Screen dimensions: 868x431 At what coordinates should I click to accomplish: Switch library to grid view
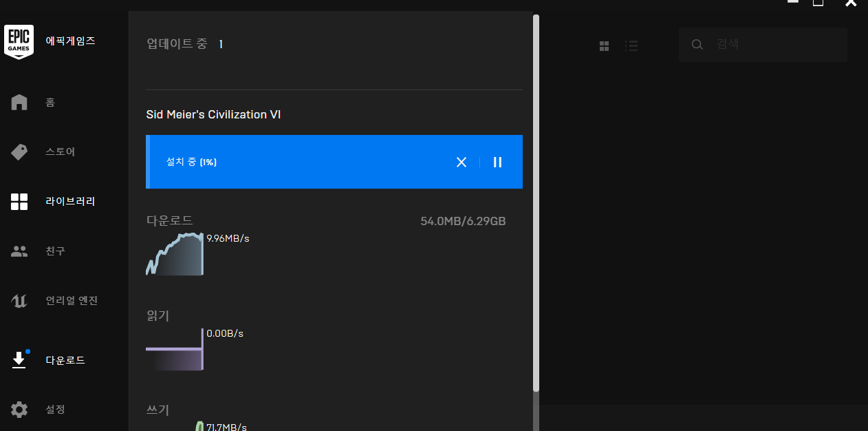[605, 46]
